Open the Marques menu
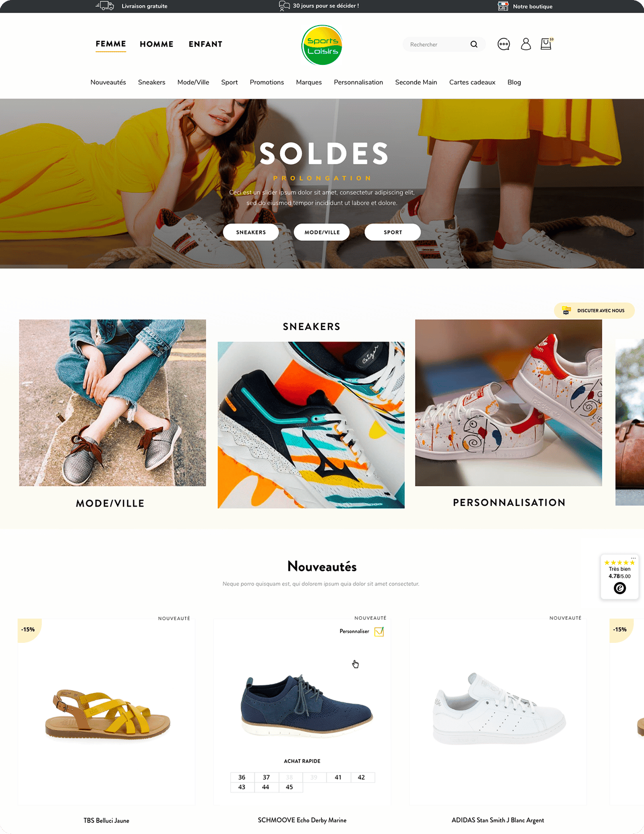Image resolution: width=644 pixels, height=834 pixels. click(309, 82)
